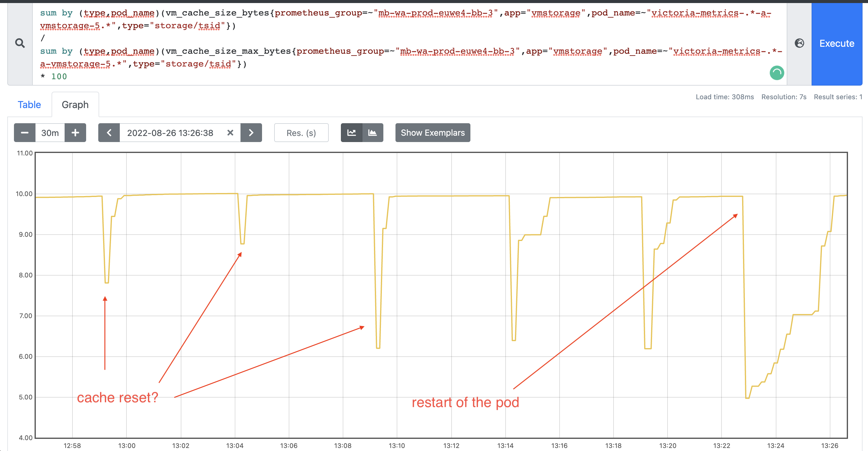Select the Graph tab
This screenshot has width=868, height=451.
point(75,104)
